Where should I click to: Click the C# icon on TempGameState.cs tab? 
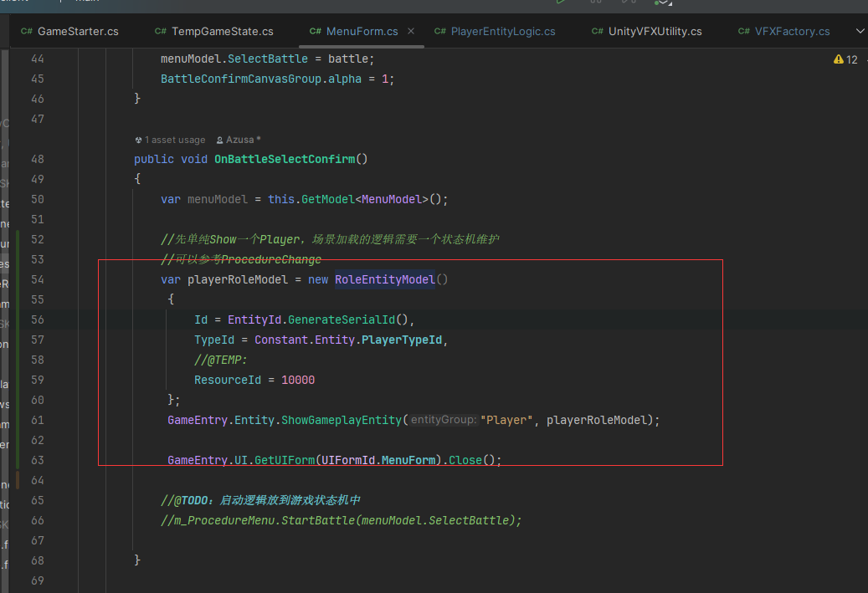[x=161, y=32]
